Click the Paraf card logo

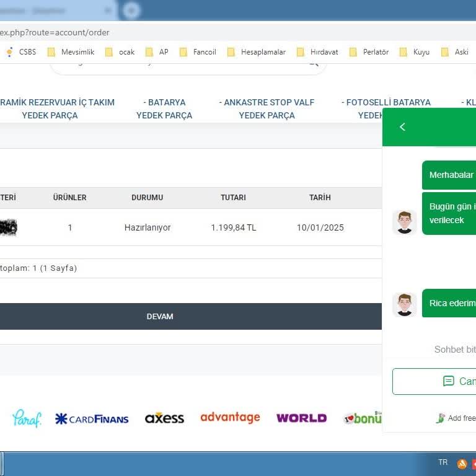pyautogui.click(x=27, y=418)
